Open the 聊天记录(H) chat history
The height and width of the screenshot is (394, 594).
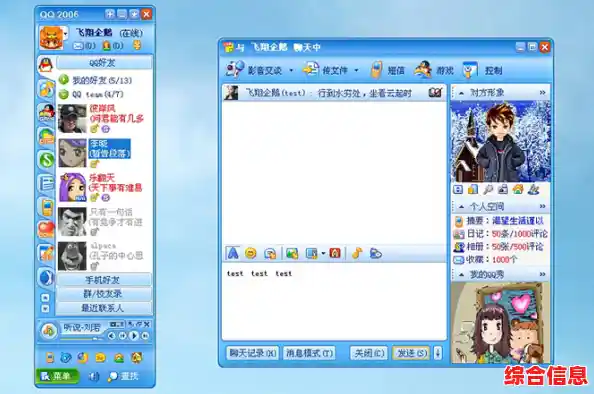(x=252, y=353)
